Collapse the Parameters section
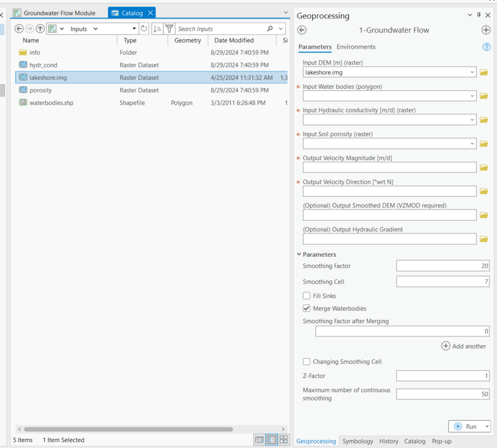 coord(299,254)
